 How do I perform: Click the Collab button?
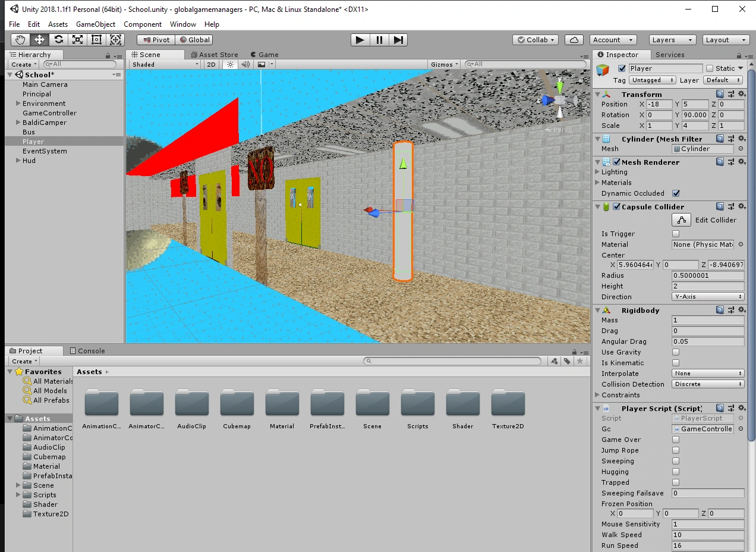click(x=534, y=39)
